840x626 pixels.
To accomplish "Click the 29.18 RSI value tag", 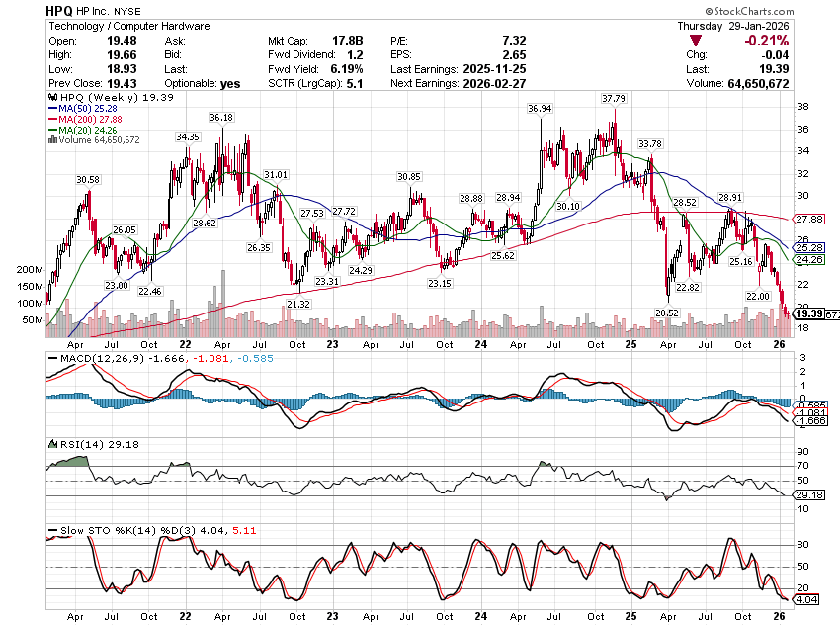I will tap(808, 495).
